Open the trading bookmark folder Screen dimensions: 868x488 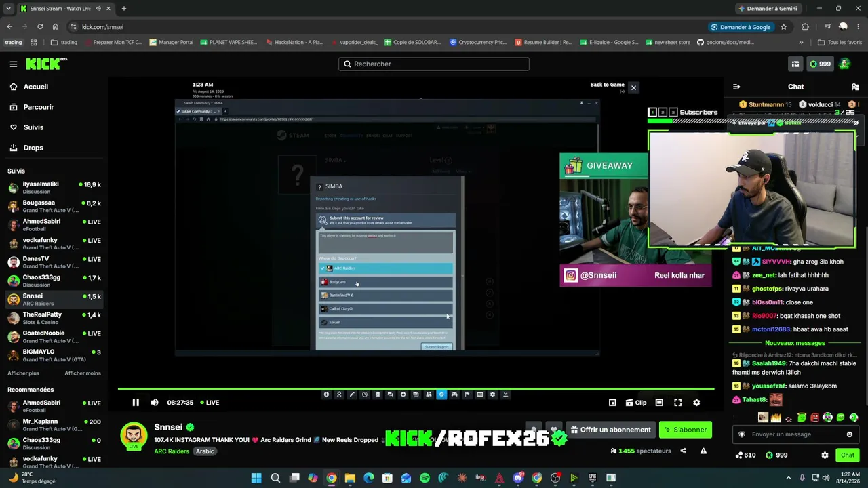64,42
